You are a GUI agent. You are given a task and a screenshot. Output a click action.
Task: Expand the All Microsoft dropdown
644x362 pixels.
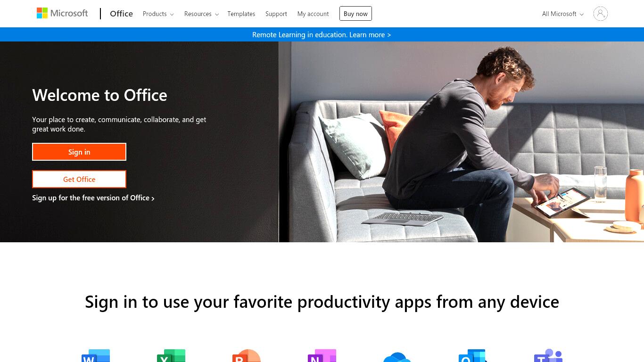pyautogui.click(x=563, y=14)
